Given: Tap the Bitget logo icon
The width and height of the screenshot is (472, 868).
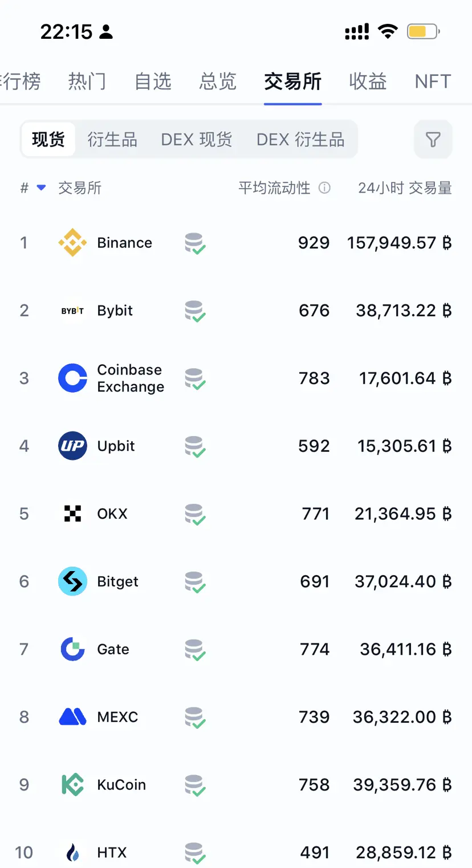Looking at the screenshot, I should coord(72,581).
